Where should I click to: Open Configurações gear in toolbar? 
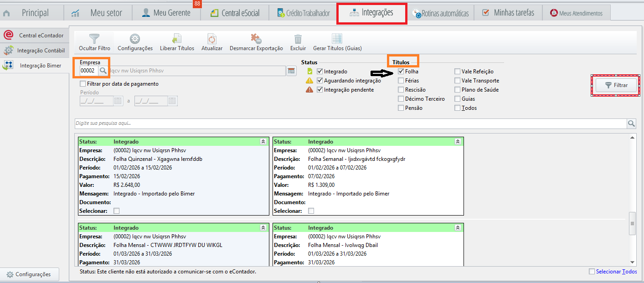pyautogui.click(x=135, y=39)
